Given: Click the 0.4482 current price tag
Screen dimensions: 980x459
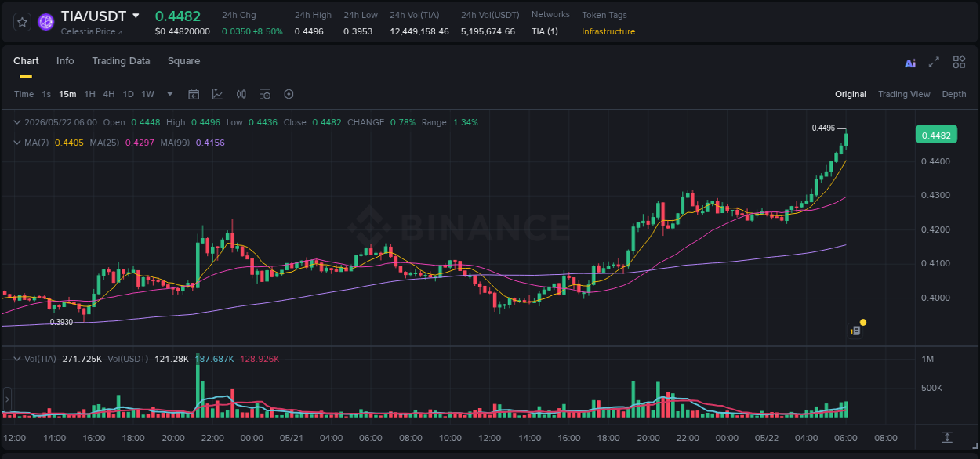Looking at the screenshot, I should 935,136.
